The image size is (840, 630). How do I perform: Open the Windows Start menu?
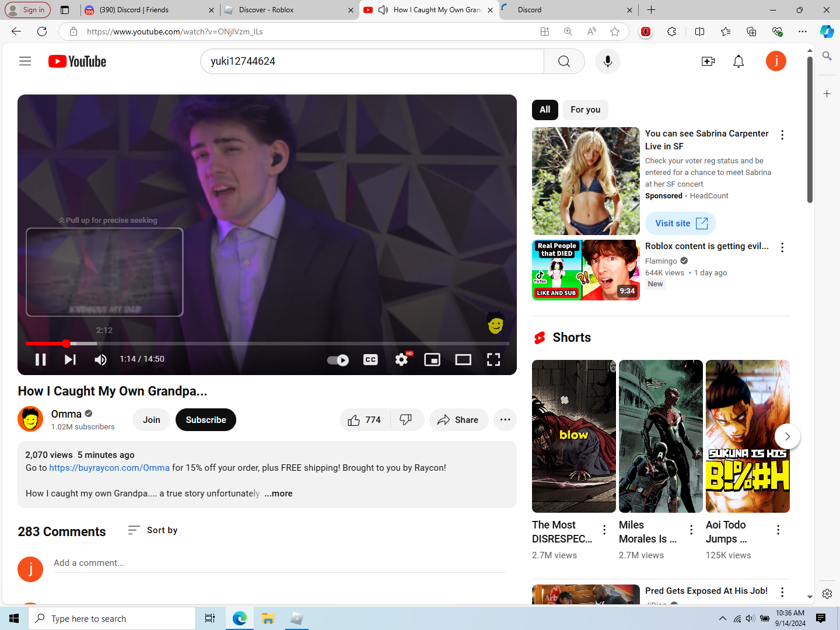[14, 618]
